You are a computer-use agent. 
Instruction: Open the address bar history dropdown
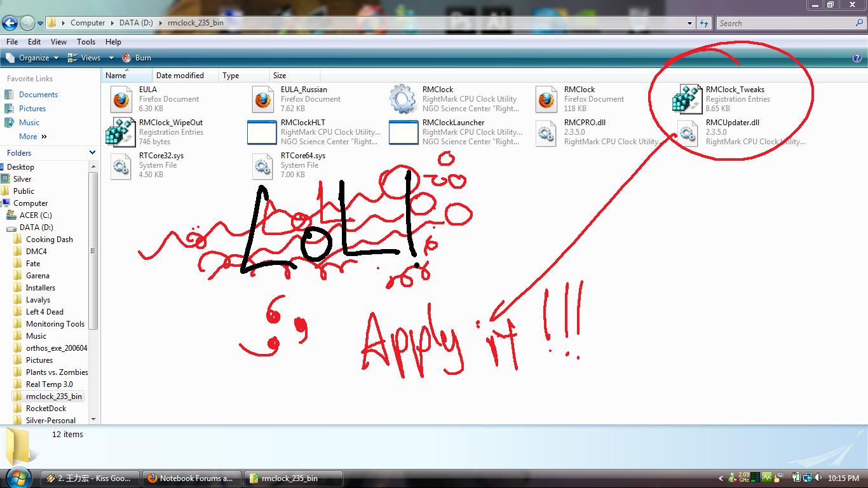[690, 24]
